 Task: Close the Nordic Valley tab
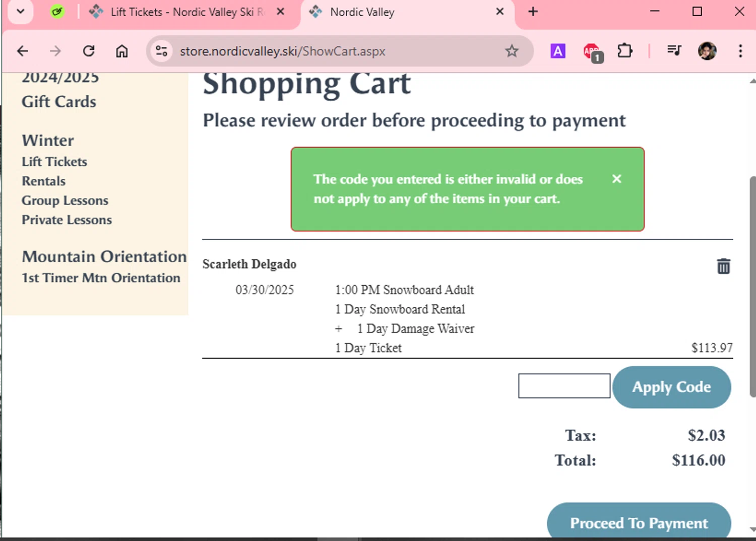(x=499, y=12)
